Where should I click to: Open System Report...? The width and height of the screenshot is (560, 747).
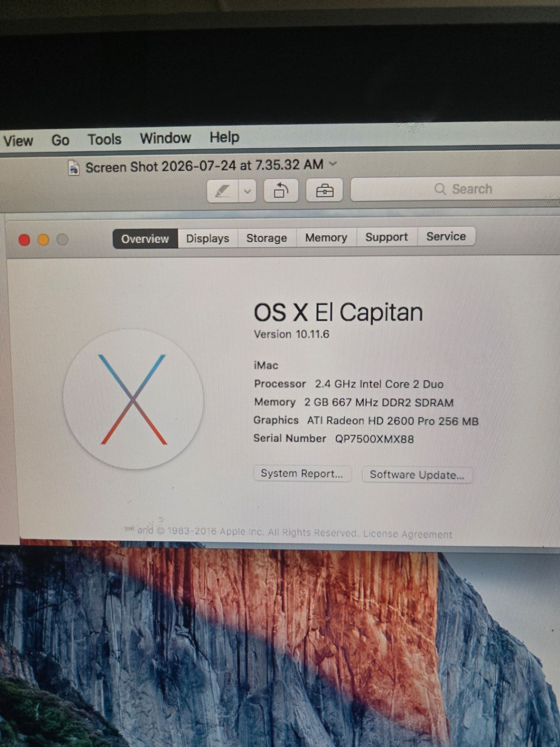(302, 473)
